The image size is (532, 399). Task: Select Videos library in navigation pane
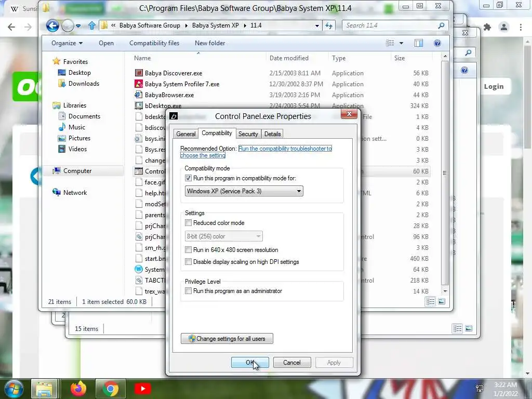pos(77,149)
